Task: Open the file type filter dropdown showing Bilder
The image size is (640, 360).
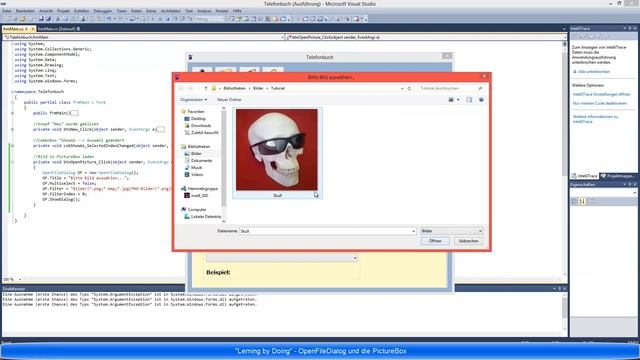Action: click(451, 231)
